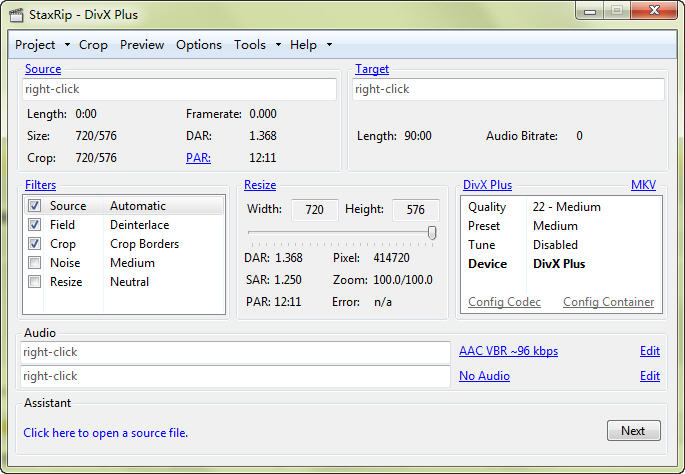
Task: Uncheck the Field Deinterlace filter checkbox
Action: 35,225
